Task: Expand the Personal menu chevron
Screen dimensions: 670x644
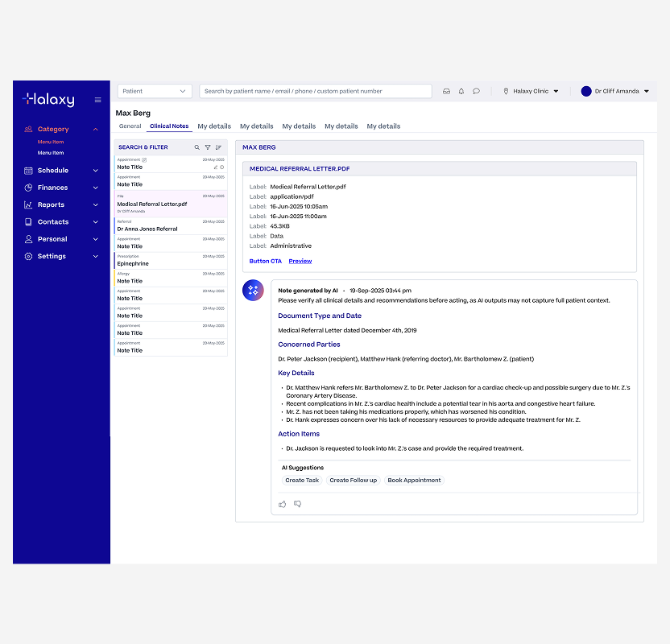Action: [96, 239]
